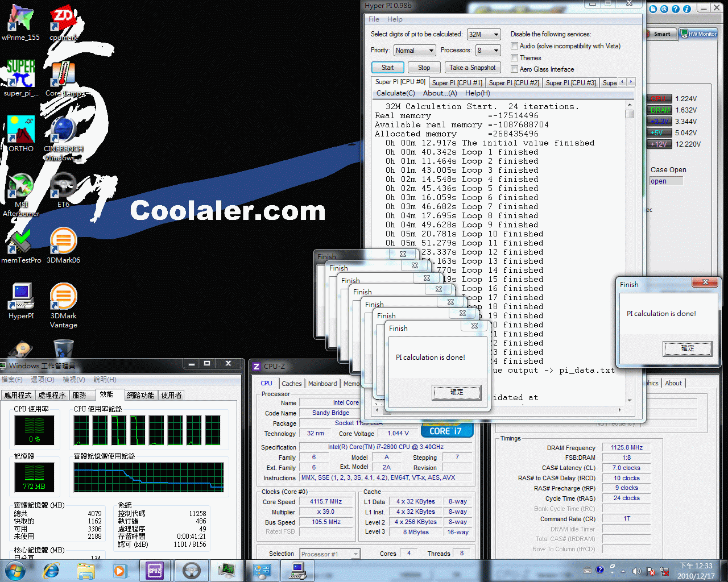This screenshot has width=728, height=582.
Task: Click the volume speaker tray icon
Action: pyautogui.click(x=636, y=571)
